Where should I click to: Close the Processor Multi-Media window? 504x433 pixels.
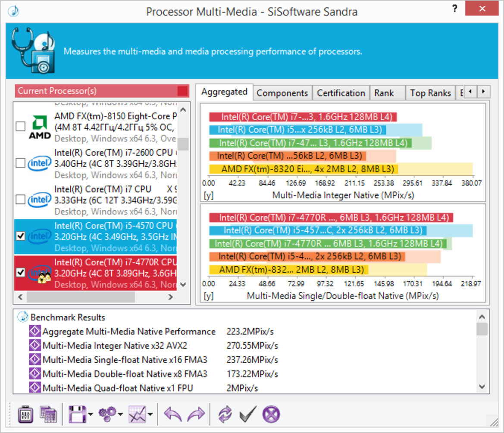click(x=482, y=8)
